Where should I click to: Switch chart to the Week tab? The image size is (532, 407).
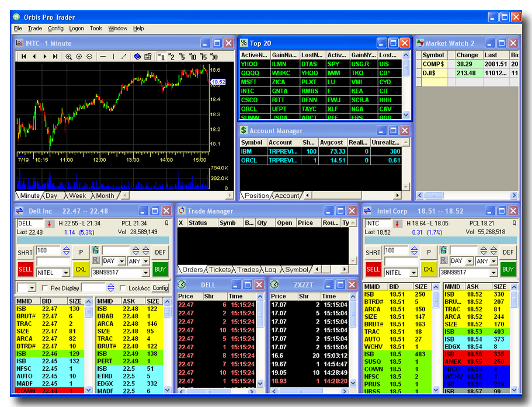[77, 196]
